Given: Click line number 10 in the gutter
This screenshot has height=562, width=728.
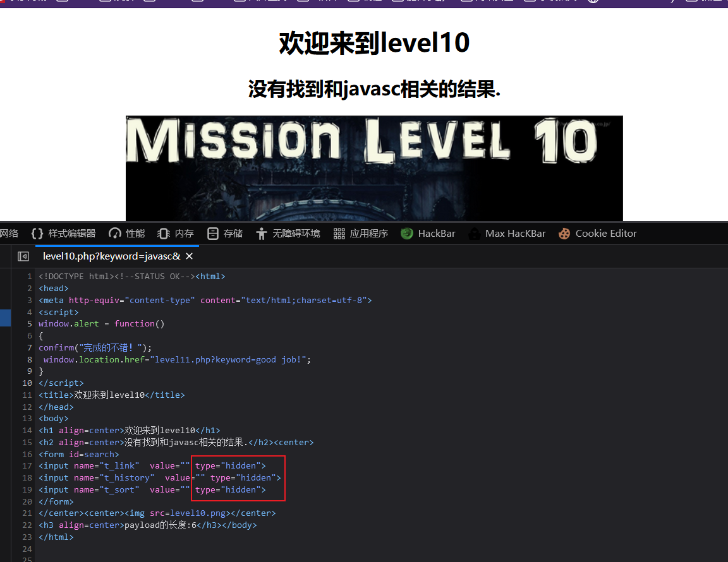Looking at the screenshot, I should point(27,383).
